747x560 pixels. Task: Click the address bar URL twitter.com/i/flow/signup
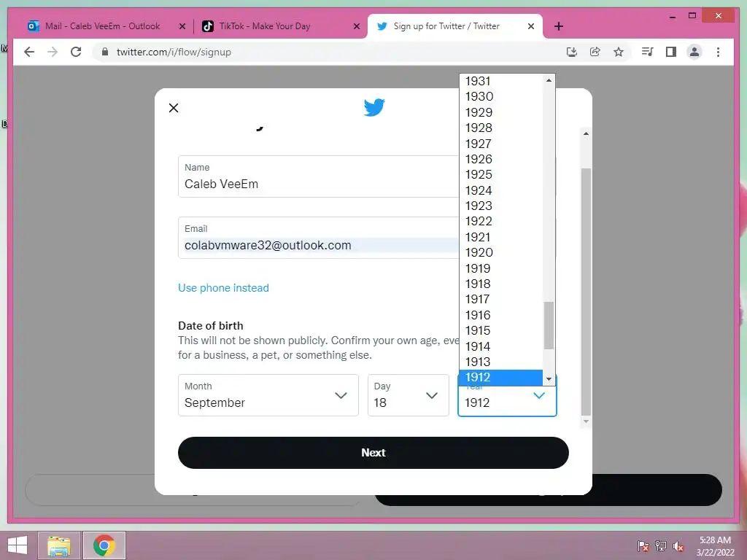click(174, 52)
